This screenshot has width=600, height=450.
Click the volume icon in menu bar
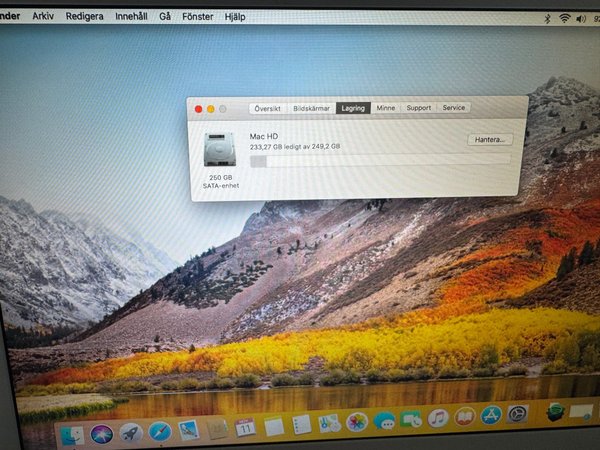coord(581,18)
